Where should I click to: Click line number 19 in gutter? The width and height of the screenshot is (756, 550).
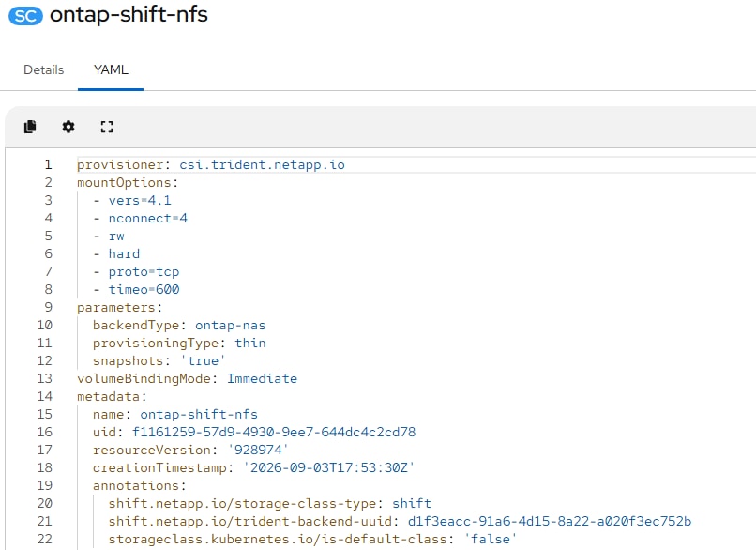[x=44, y=486]
